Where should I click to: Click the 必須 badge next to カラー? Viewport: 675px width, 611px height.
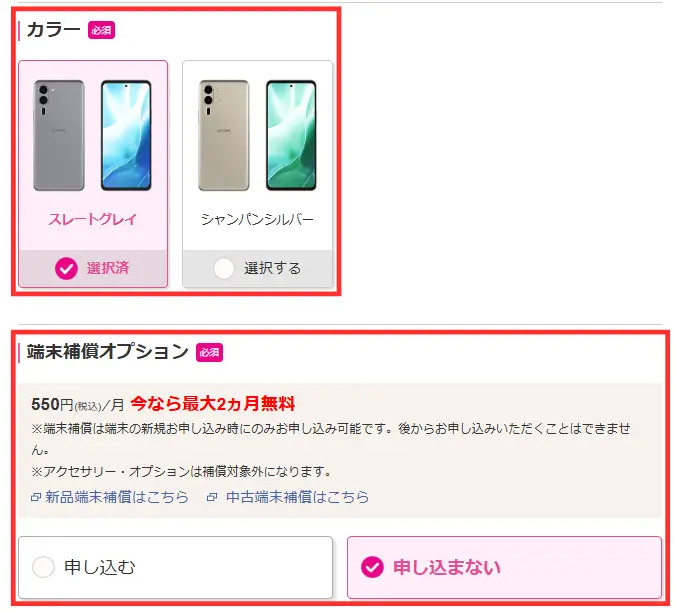tap(102, 30)
